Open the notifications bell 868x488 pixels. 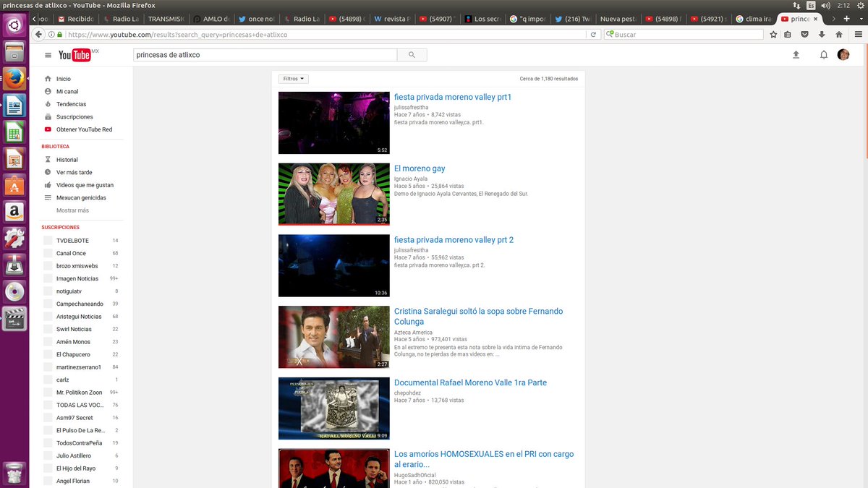(x=823, y=55)
